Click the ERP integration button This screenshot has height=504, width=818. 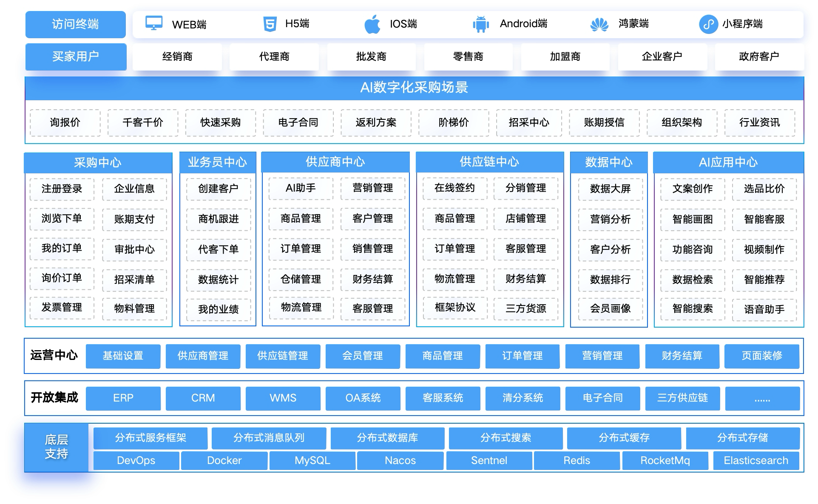(x=123, y=398)
